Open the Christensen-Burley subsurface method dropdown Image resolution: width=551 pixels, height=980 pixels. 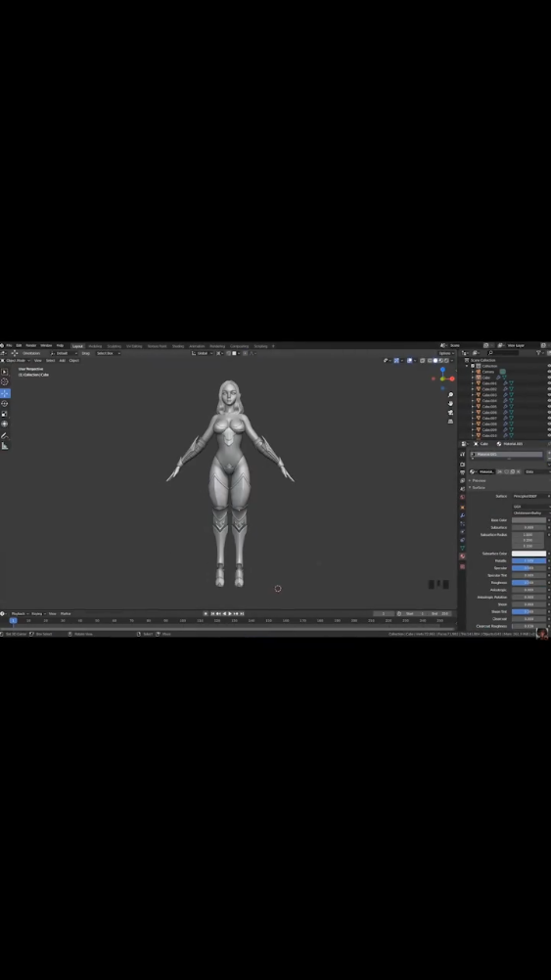[529, 512]
